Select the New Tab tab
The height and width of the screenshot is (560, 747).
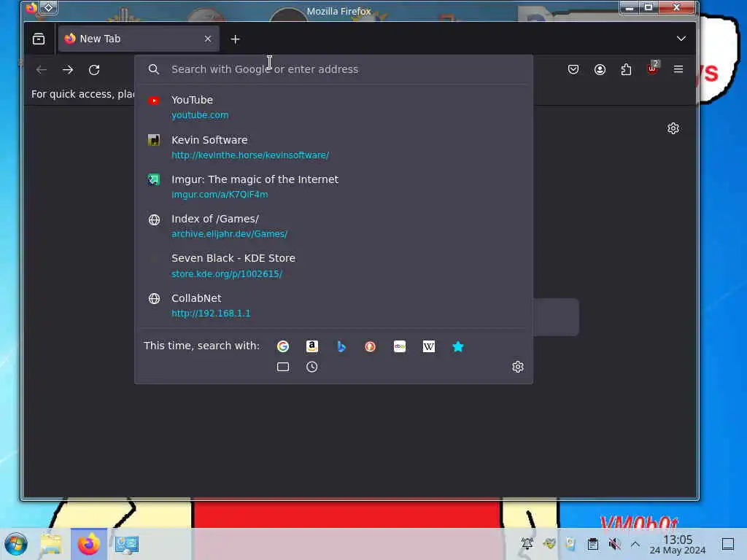[x=139, y=39]
